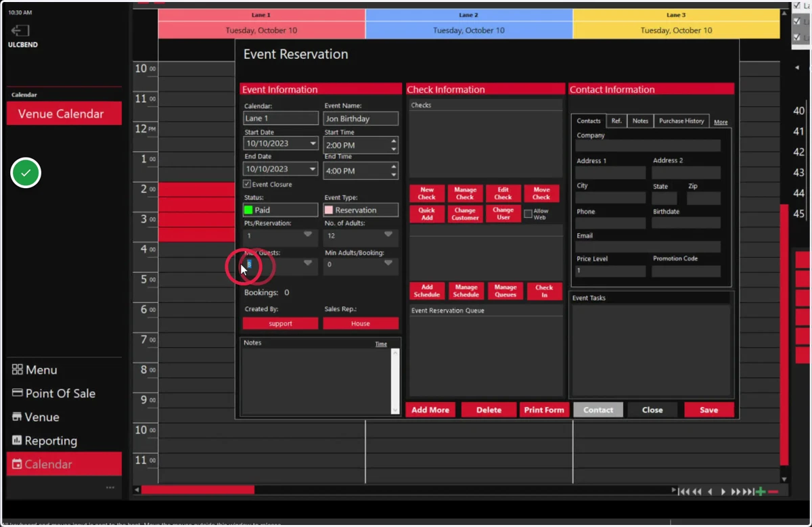
Task: Collapse the lane list with left triangle
Action: tap(797, 68)
